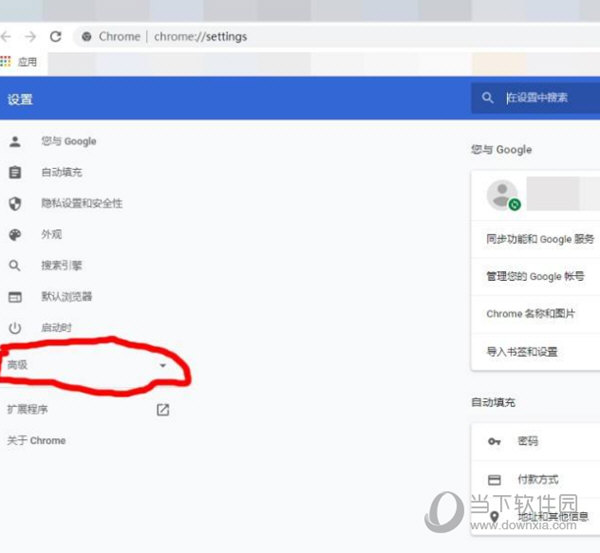The width and height of the screenshot is (600, 553).
Task: Open 密码 settings row
Action: click(x=535, y=442)
